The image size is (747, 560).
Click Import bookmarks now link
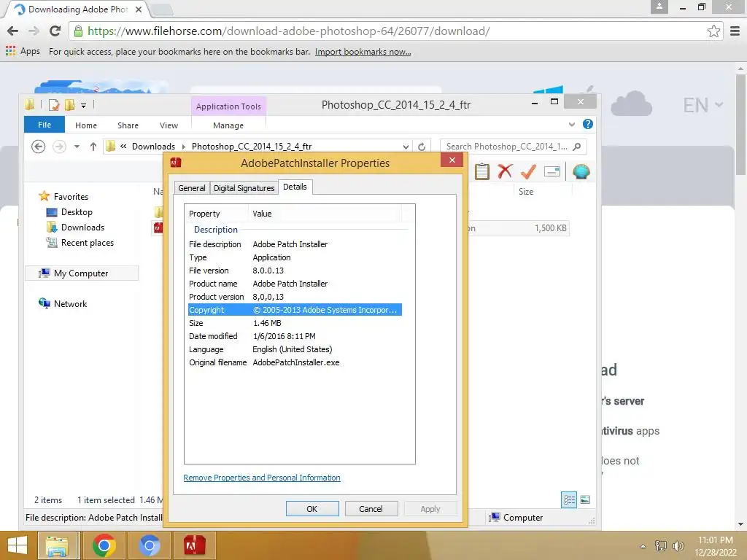pyautogui.click(x=363, y=52)
